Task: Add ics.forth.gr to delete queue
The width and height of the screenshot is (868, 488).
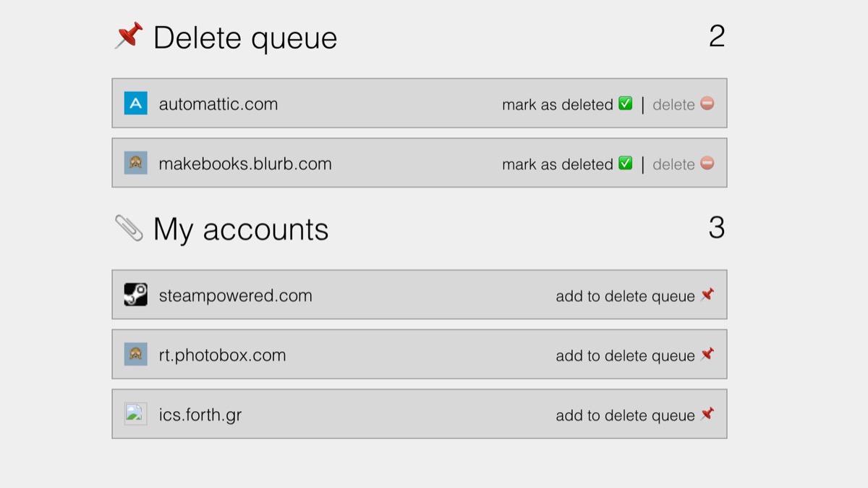Action: click(625, 416)
